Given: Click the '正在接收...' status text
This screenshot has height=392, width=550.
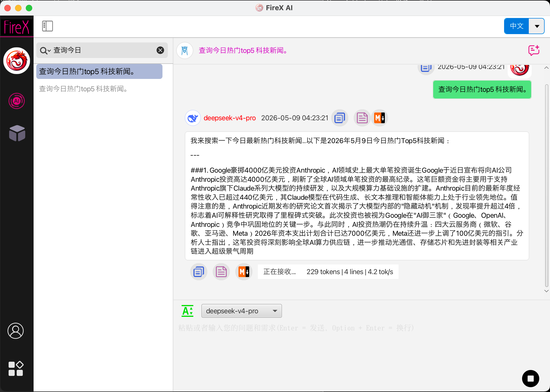Looking at the screenshot, I should 280,272.
